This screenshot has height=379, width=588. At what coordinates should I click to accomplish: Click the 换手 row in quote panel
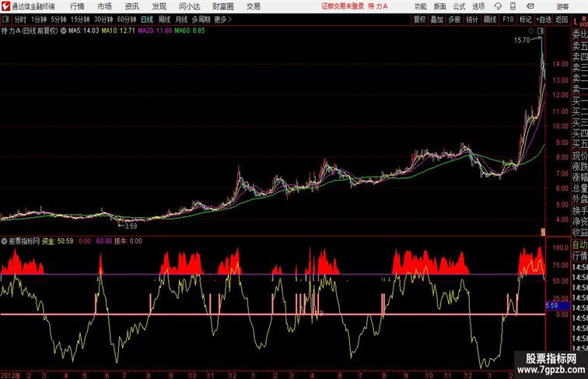[x=579, y=211]
